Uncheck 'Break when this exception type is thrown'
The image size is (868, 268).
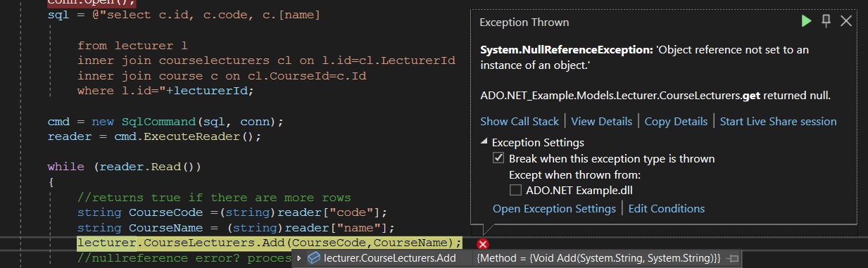(498, 158)
